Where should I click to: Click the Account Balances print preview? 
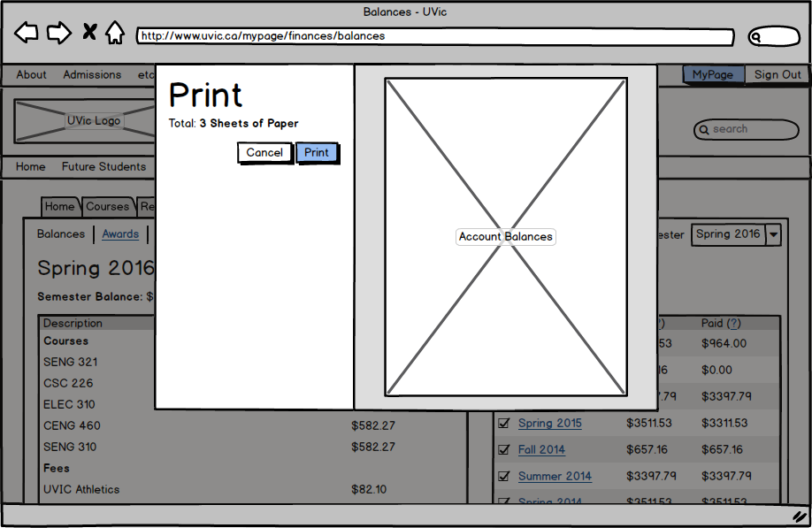[506, 237]
